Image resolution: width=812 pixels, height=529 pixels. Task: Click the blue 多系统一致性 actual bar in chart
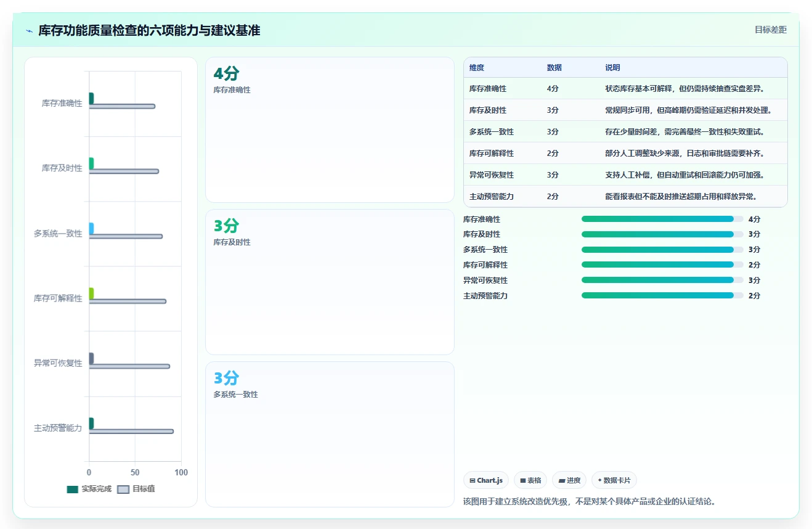tap(91, 229)
